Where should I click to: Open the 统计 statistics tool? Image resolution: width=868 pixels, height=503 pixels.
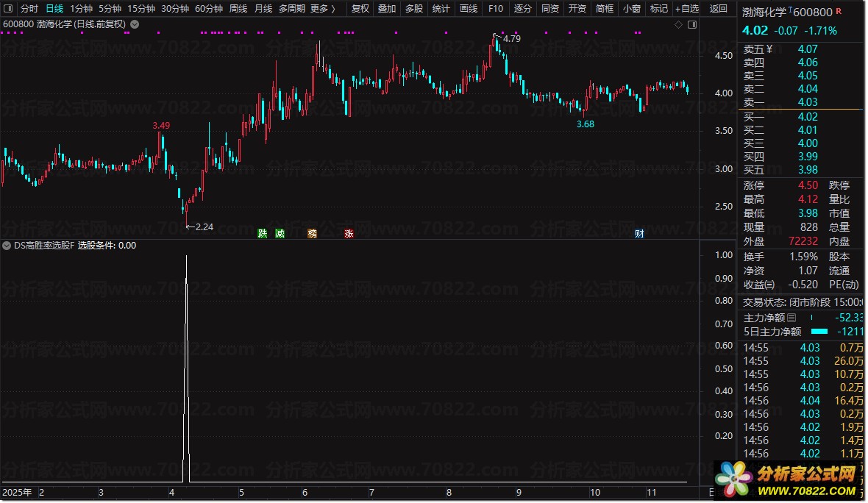tap(441, 8)
